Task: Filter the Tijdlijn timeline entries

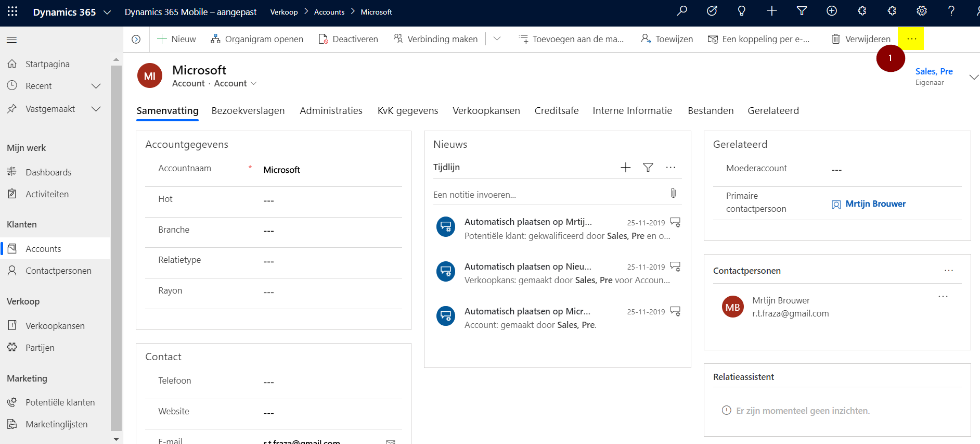Action: 648,167
